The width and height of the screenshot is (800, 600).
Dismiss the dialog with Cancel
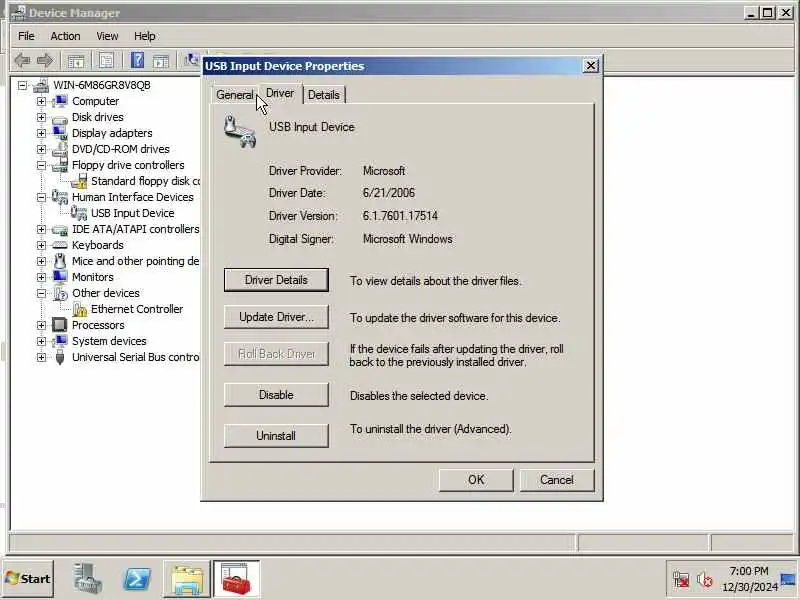coord(557,480)
